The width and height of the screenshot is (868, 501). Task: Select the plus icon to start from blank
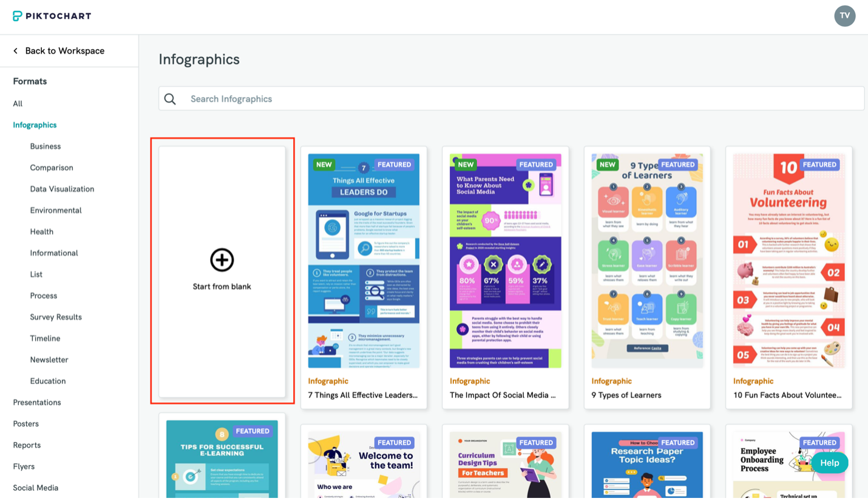pyautogui.click(x=222, y=260)
